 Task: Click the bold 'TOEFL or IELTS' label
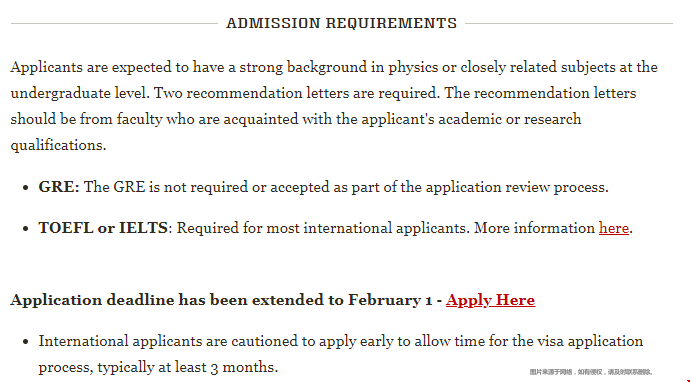[x=103, y=228]
